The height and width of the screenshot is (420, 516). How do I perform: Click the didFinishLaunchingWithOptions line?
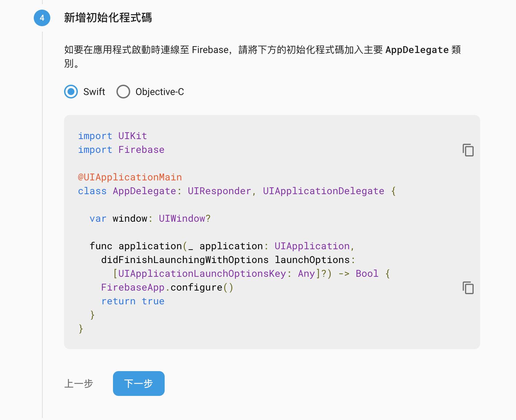click(228, 260)
